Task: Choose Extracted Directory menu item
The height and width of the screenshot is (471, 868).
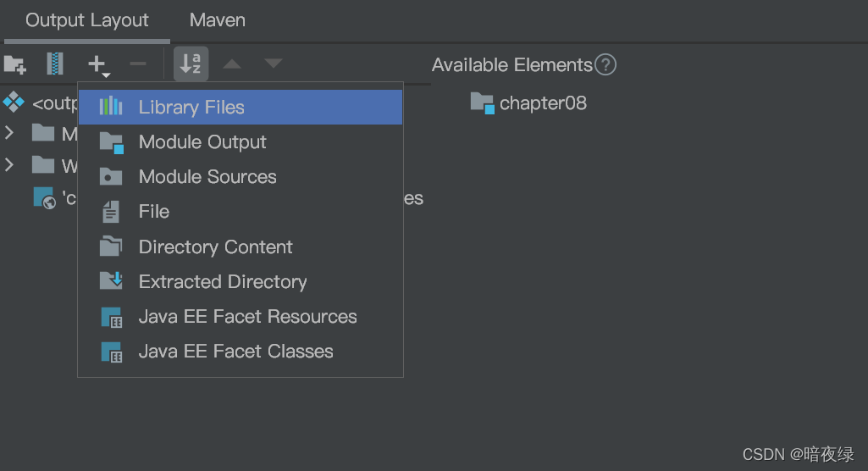Action: click(223, 282)
